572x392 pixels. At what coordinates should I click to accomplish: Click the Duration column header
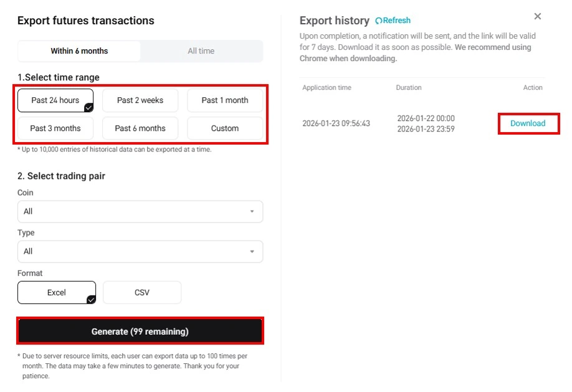(x=409, y=88)
